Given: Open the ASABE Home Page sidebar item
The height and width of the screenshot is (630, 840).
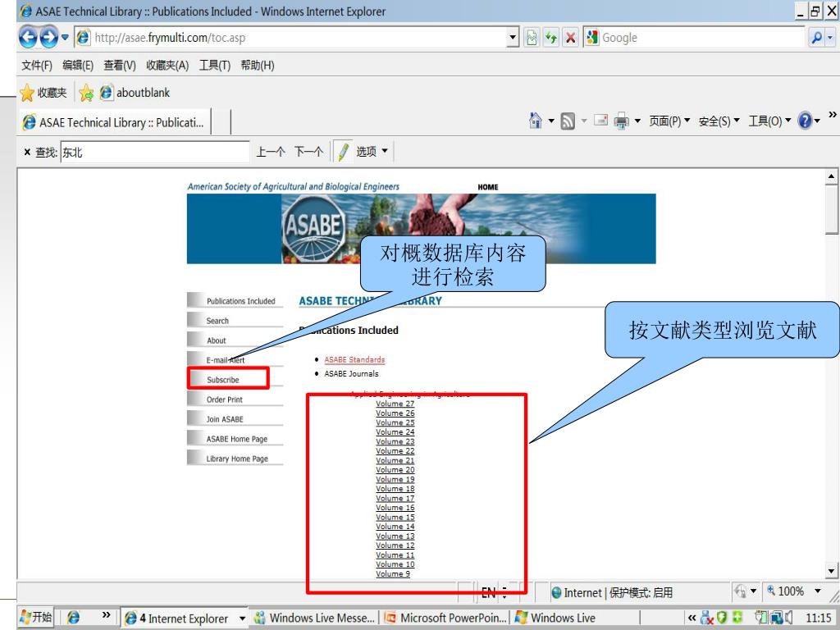Looking at the screenshot, I should point(235,439).
